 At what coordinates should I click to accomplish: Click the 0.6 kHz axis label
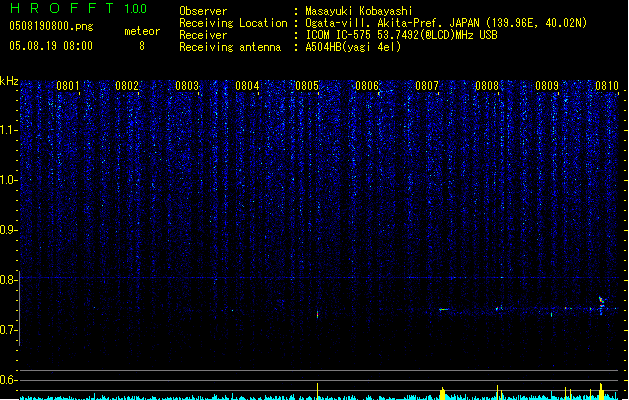pos(8,380)
